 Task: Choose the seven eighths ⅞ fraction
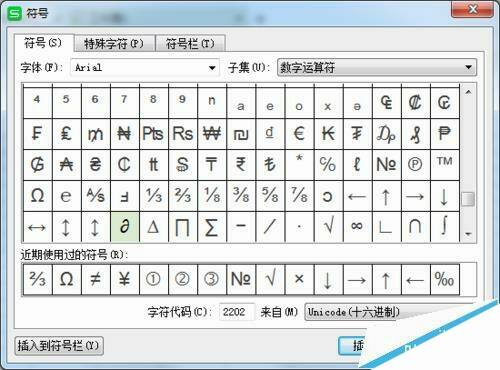(x=299, y=196)
